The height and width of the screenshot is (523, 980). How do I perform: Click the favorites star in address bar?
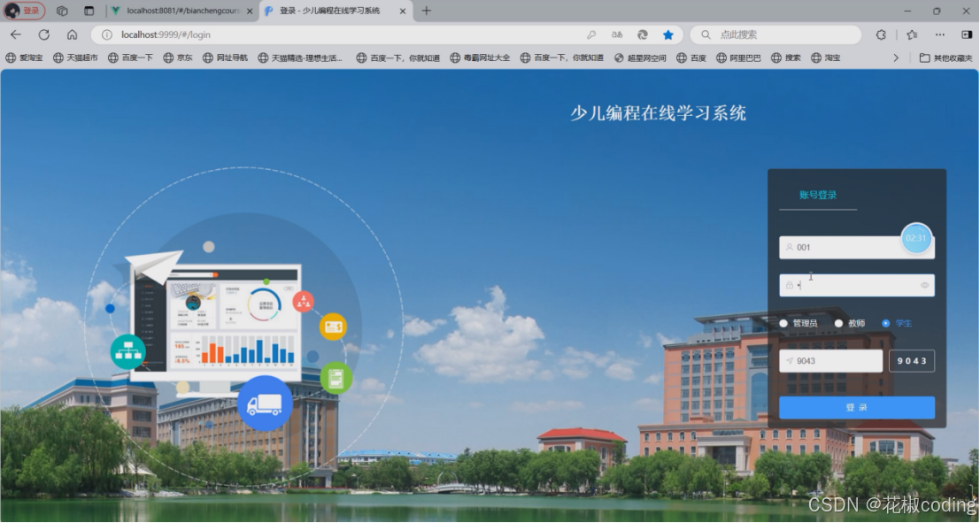click(x=668, y=34)
